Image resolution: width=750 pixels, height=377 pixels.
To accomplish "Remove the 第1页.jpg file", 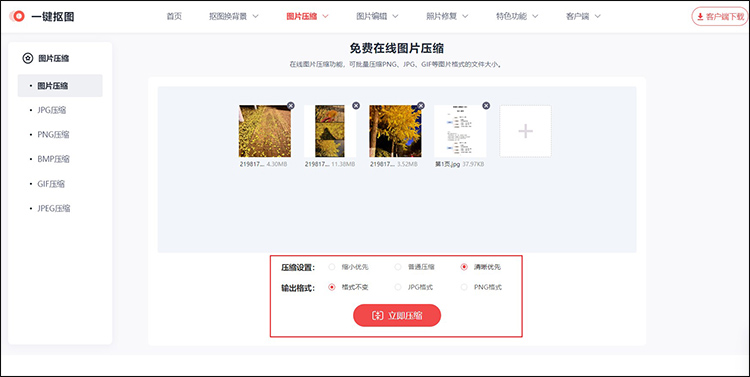I will coord(486,106).
